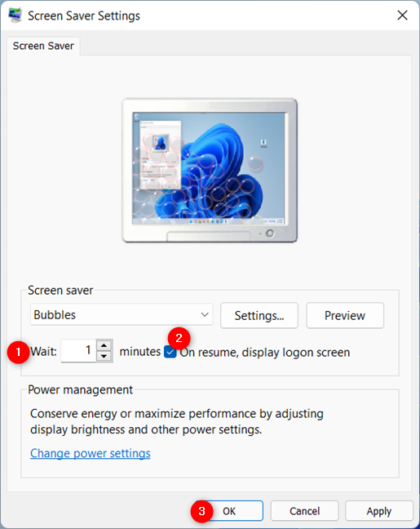The image size is (420, 529).
Task: Click the dropdown chevron beside Bubbles
Action: (205, 314)
